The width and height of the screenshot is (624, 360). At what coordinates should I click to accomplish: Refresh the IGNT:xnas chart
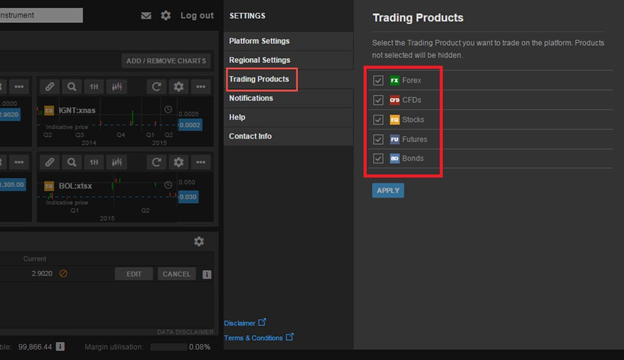tap(156, 86)
